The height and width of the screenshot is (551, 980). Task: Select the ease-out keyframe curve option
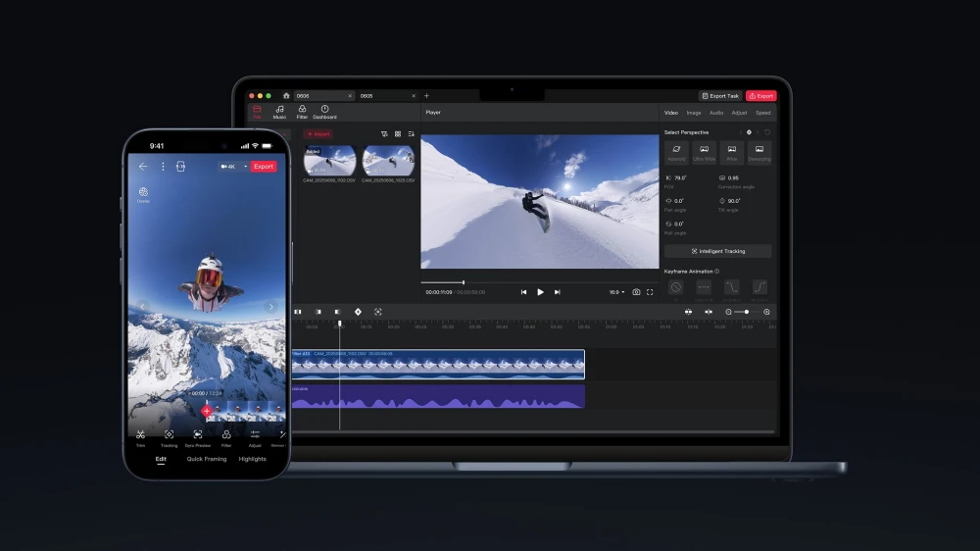[731, 287]
